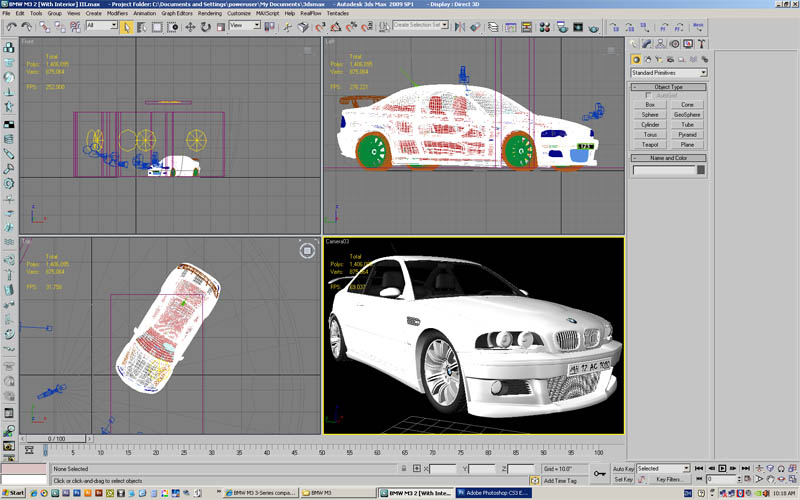Open the Select by Name dialog icon
The width and height of the screenshot is (800, 500).
click(141, 27)
